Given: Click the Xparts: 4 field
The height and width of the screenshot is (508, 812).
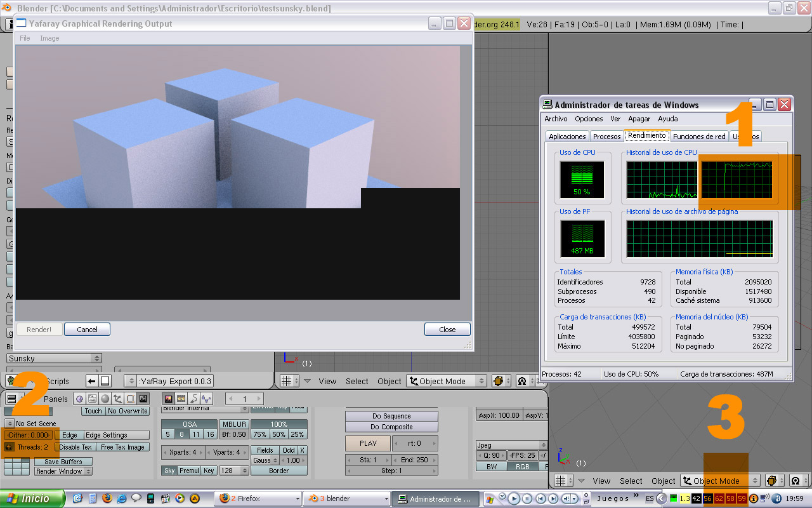Looking at the screenshot, I should pos(183,452).
